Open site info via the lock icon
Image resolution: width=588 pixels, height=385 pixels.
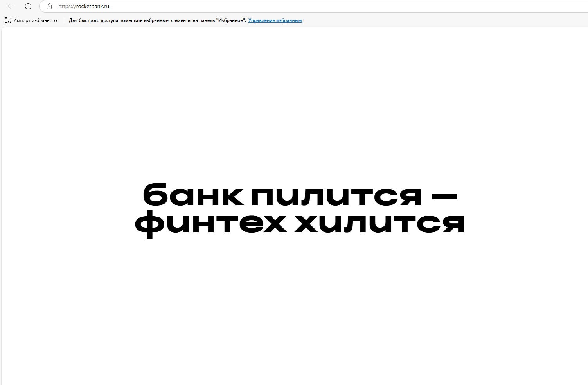(49, 6)
